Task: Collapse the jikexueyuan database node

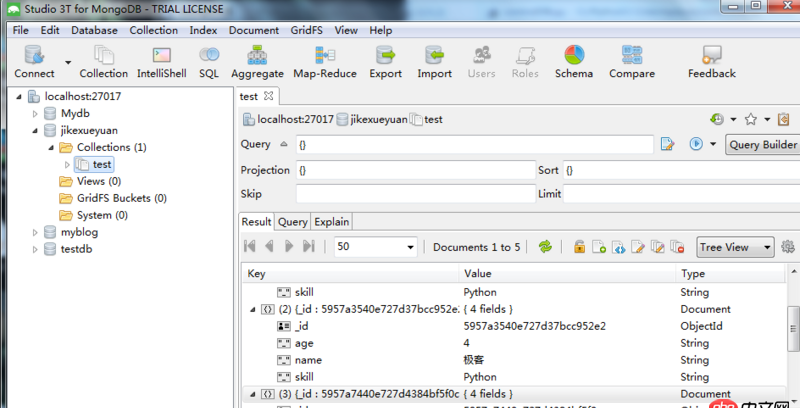Action: click(35, 131)
